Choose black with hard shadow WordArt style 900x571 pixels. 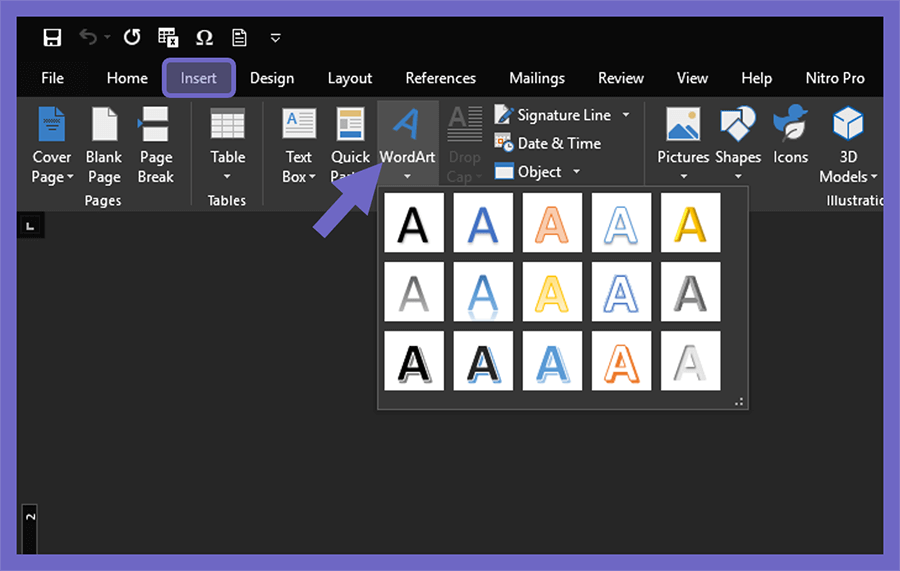point(414,361)
